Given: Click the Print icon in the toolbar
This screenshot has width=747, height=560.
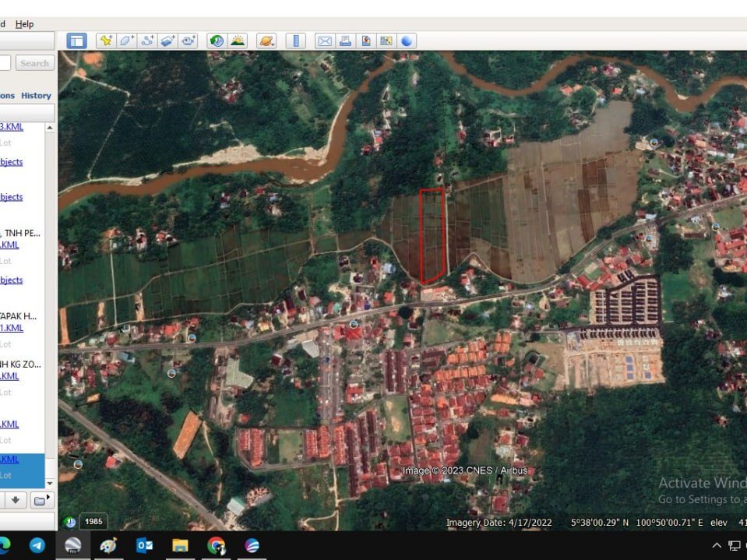Looking at the screenshot, I should pyautogui.click(x=345, y=41).
